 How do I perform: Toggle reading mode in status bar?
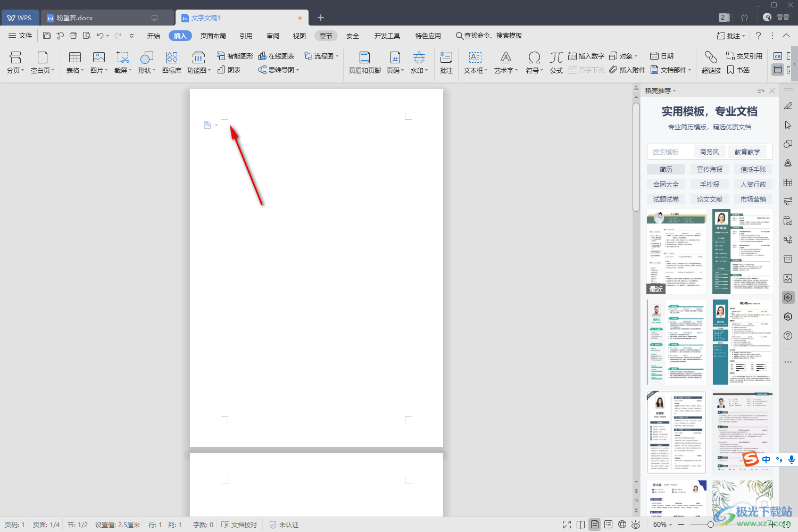pos(581,525)
